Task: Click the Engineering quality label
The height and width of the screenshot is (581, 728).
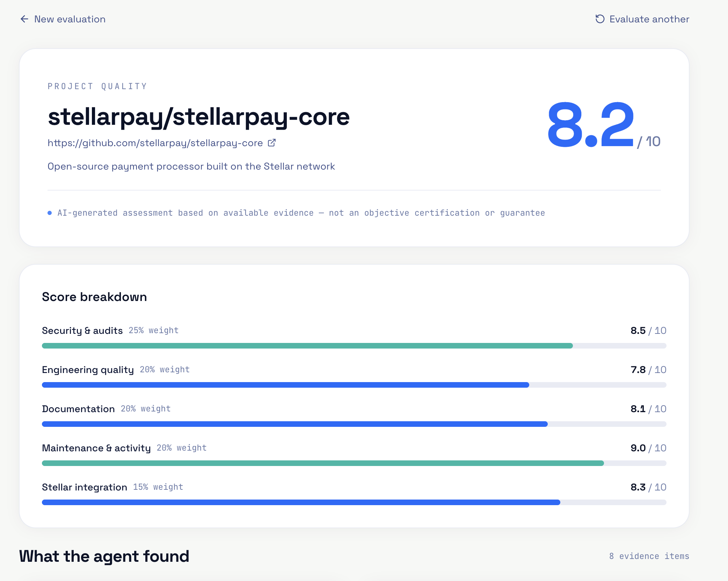Action: pos(88,370)
